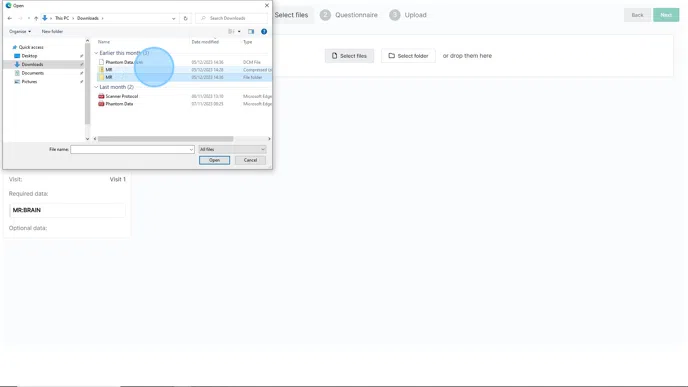Click the Search Downloads box
Image resolution: width=688 pixels, height=387 pixels.
(x=232, y=18)
